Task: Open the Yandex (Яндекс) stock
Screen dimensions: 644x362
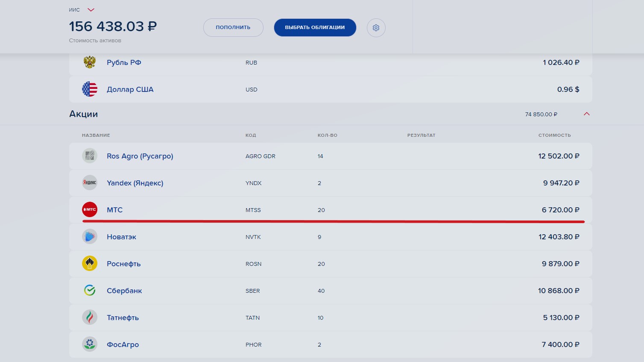Action: click(135, 183)
